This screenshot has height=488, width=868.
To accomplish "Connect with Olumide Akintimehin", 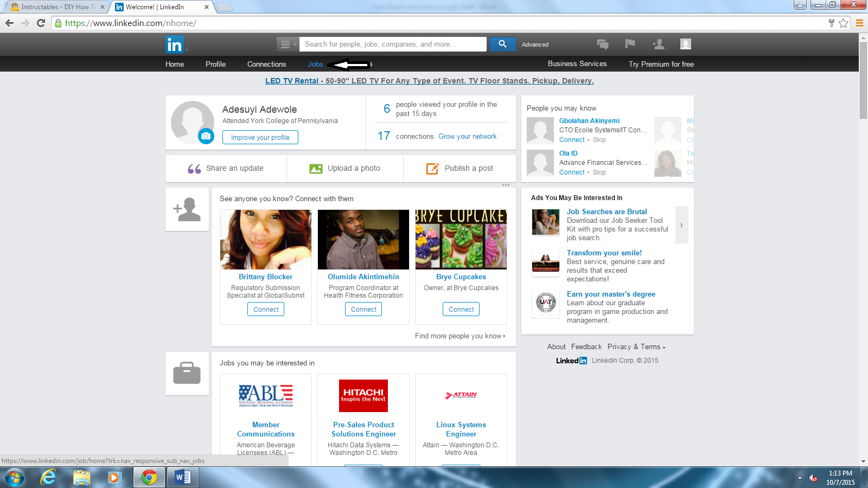I will pos(363,309).
